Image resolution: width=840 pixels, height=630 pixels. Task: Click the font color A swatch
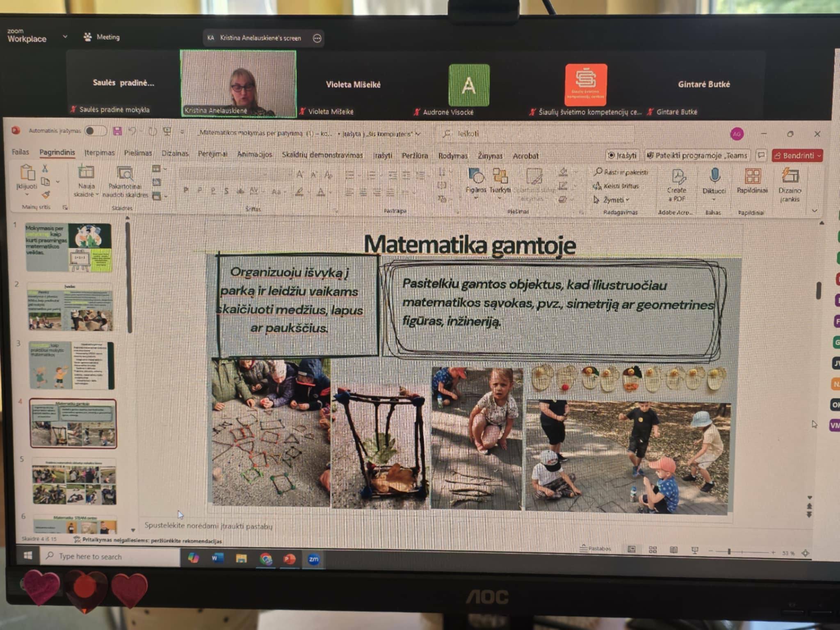click(321, 192)
